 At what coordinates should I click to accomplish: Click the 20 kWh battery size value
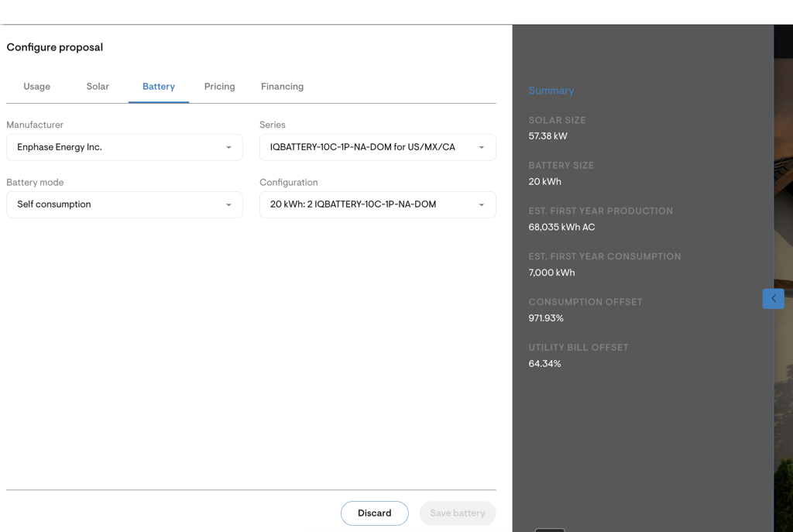click(x=544, y=181)
